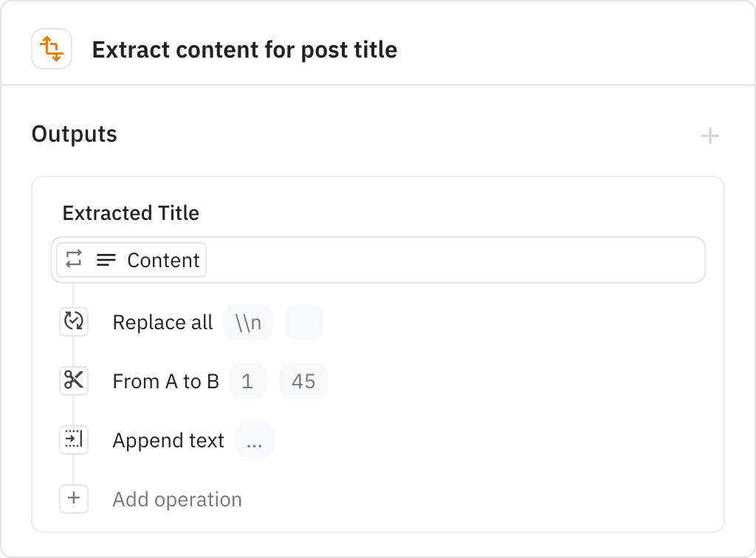Open the "..." append text value field
The width and height of the screenshot is (756, 558).
(254, 440)
